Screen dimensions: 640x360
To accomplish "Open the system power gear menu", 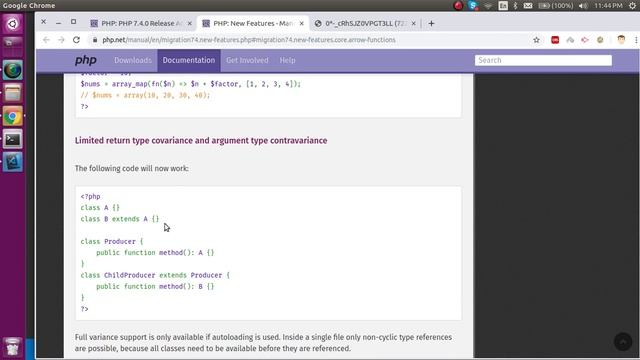I will coord(633,6).
